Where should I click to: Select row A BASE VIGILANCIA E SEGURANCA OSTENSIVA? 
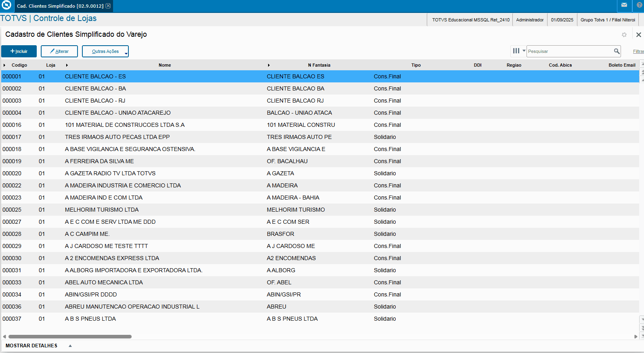pos(320,149)
